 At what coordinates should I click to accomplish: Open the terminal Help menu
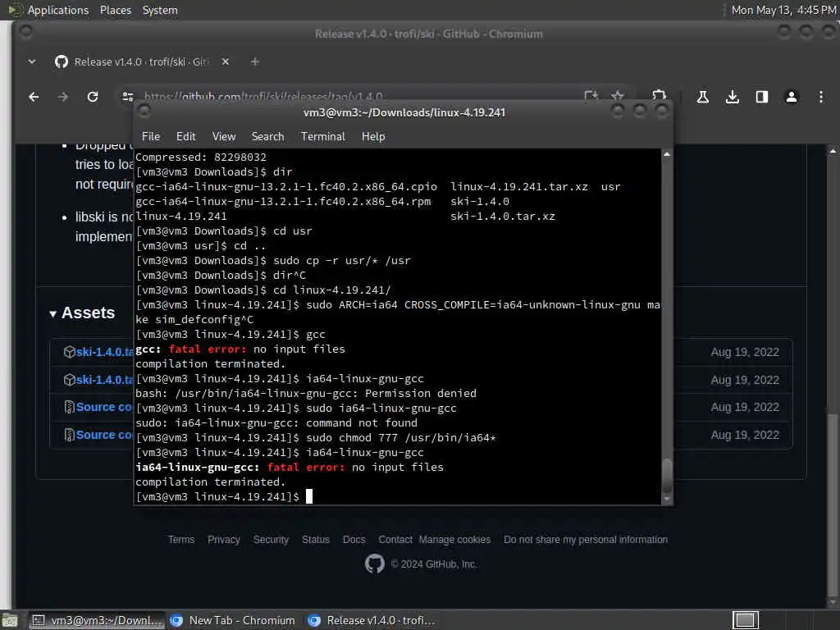pyautogui.click(x=373, y=137)
